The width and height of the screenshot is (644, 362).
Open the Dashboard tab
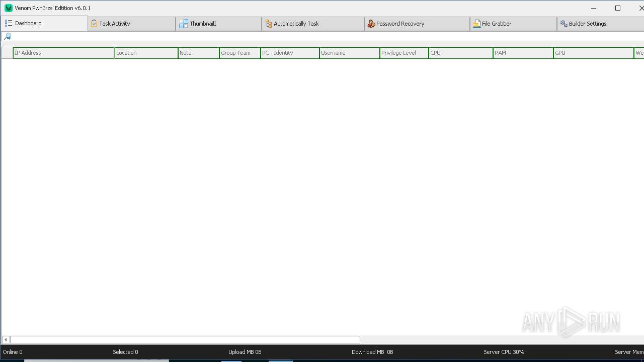[44, 23]
